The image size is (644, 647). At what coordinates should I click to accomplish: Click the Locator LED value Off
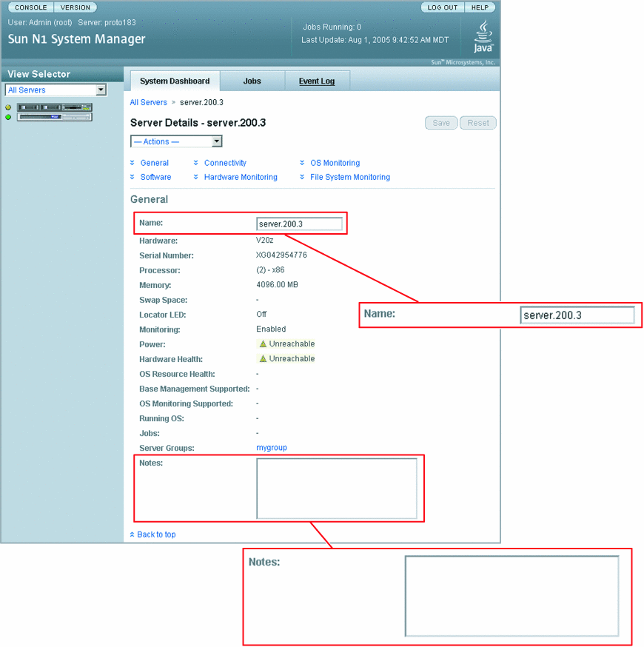tap(261, 314)
